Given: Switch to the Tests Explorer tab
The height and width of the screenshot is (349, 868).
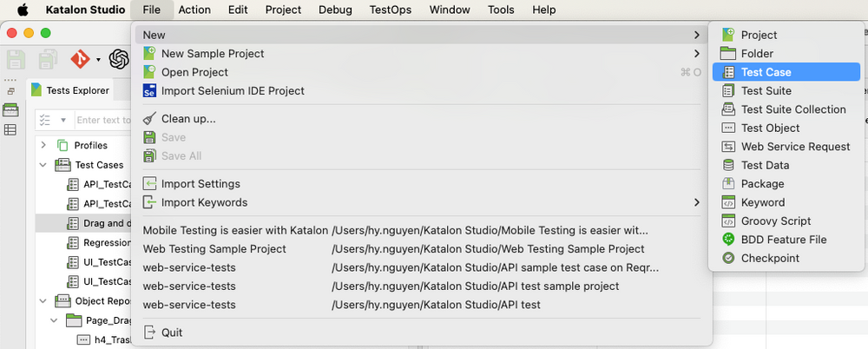Looking at the screenshot, I should point(70,90).
